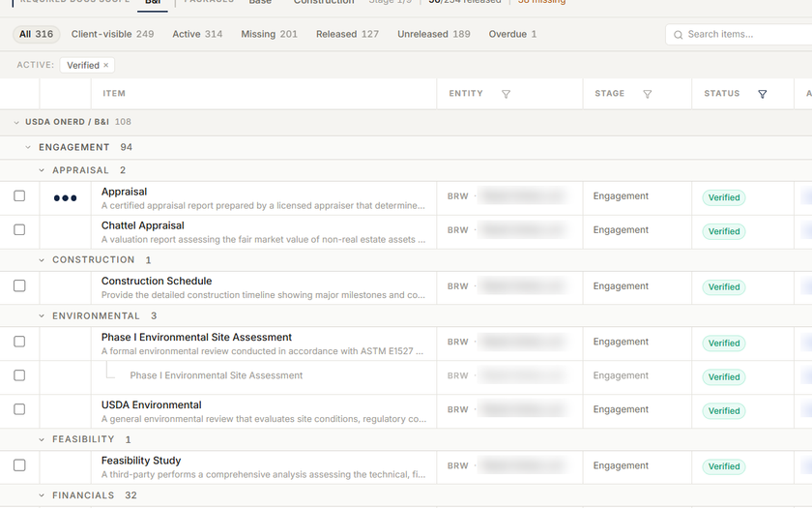Open the Stage column filter icon
812x508 pixels.
[x=648, y=94]
